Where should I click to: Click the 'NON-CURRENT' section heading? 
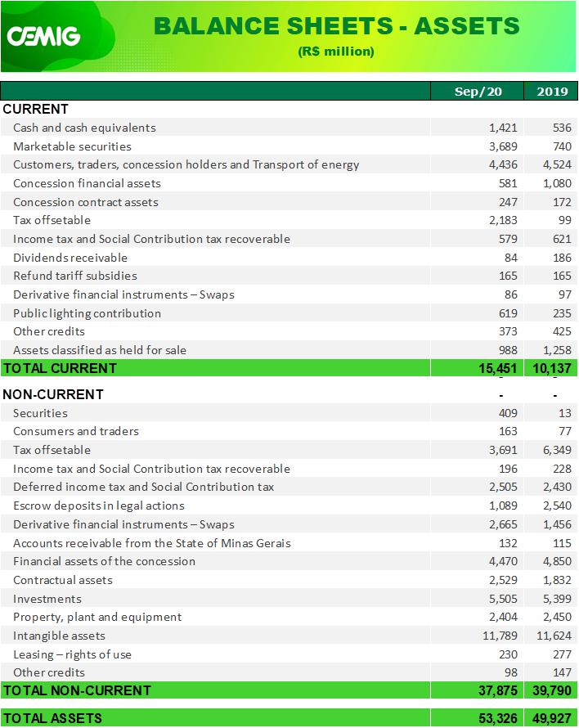pos(53,394)
